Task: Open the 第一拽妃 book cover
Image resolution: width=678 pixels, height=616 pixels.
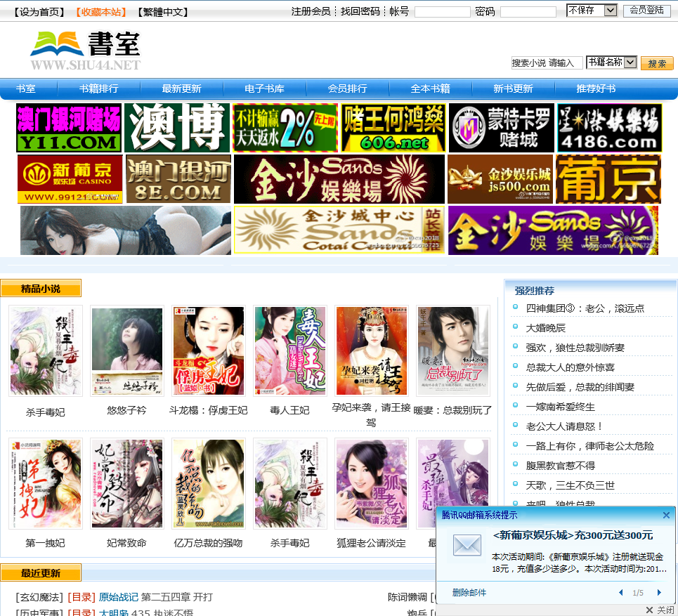Action: pos(46,484)
